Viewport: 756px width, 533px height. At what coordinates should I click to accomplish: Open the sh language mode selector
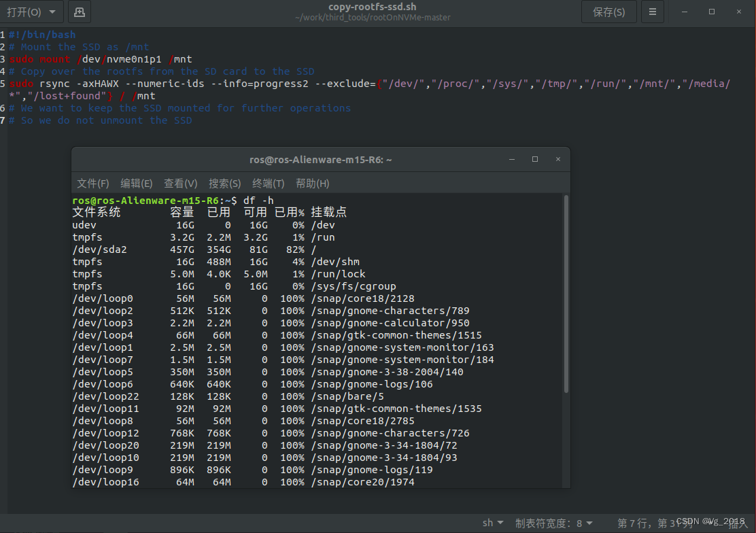[492, 522]
